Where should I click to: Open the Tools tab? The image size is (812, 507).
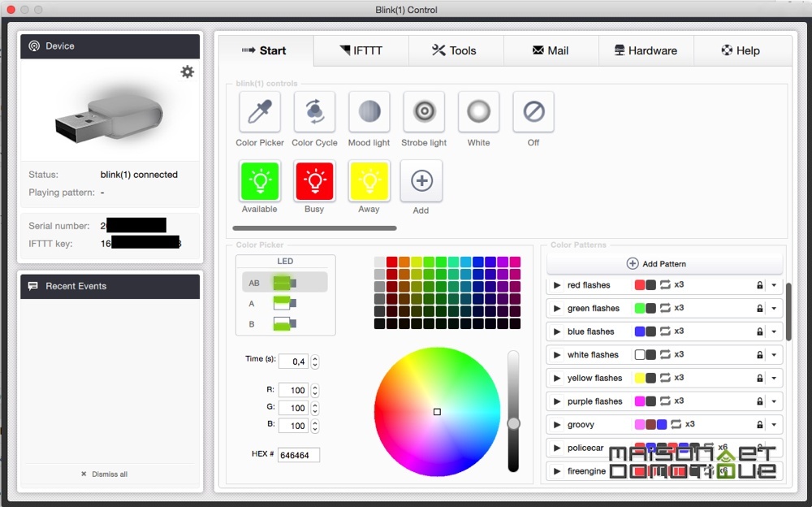[456, 51]
